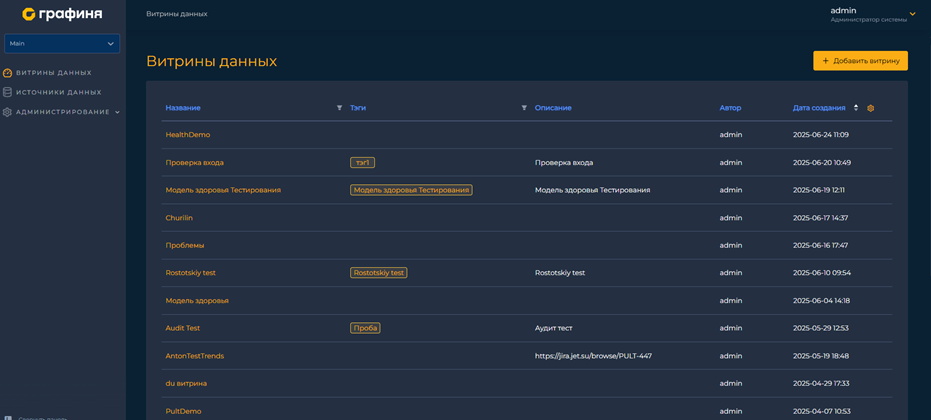The height and width of the screenshot is (420, 931).
Task: Click the Проба tag on Audit Test
Action: click(365, 328)
